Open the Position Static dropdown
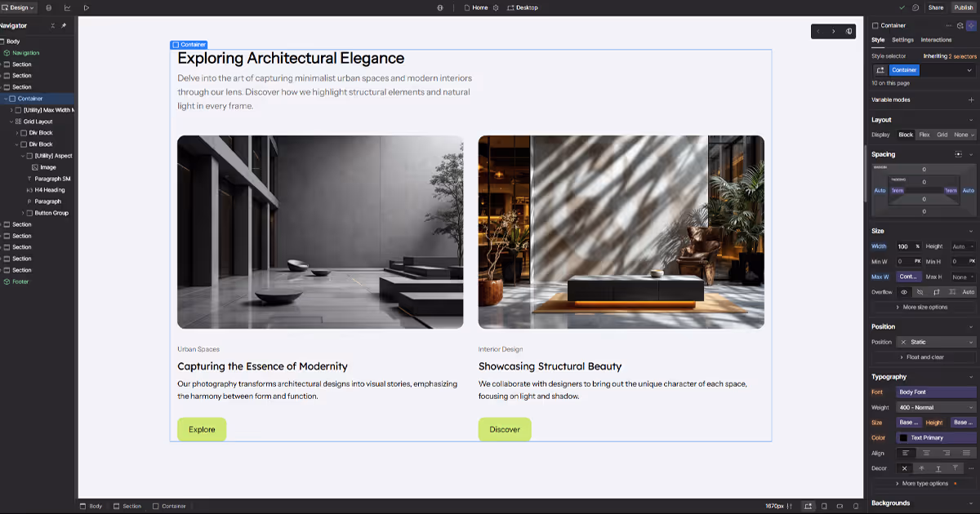Viewport: 980px width, 514px height. tap(936, 342)
